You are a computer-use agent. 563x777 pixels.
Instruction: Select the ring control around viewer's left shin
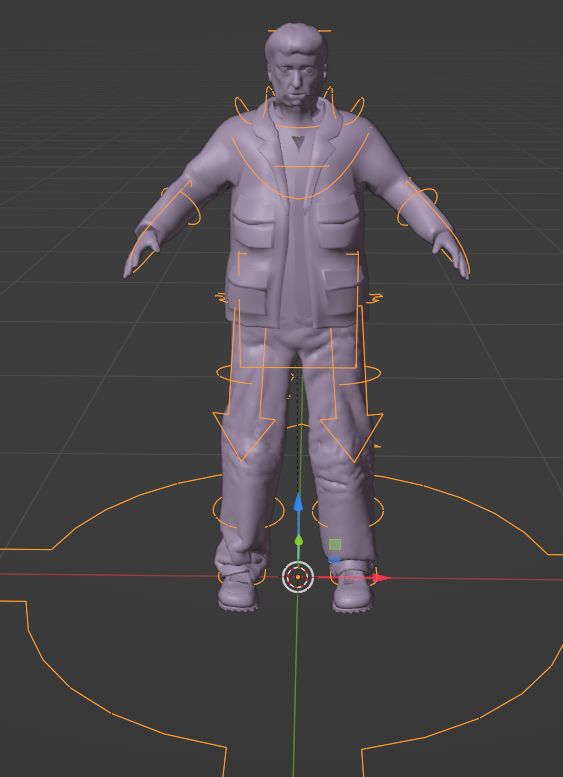pyautogui.click(x=249, y=510)
